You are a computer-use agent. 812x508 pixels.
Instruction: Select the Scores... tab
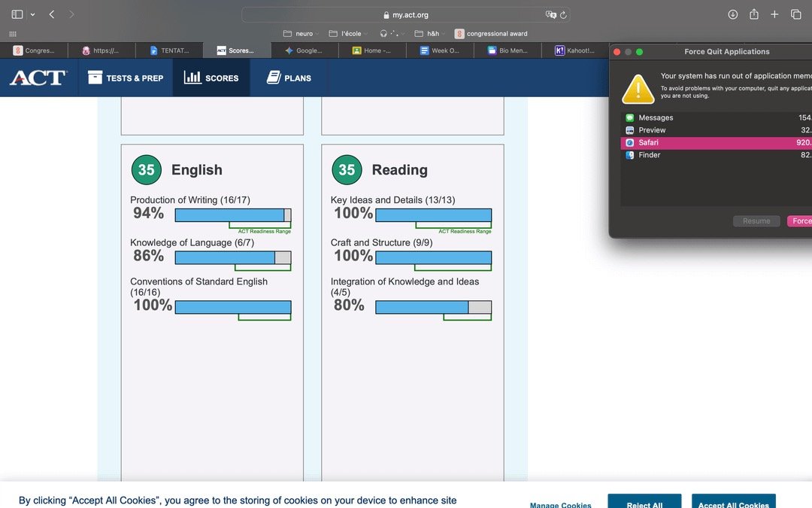[x=237, y=50]
